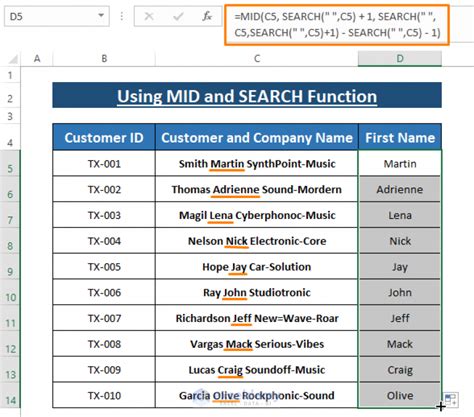Select column C header
This screenshot has width=474, height=417.
tap(257, 59)
